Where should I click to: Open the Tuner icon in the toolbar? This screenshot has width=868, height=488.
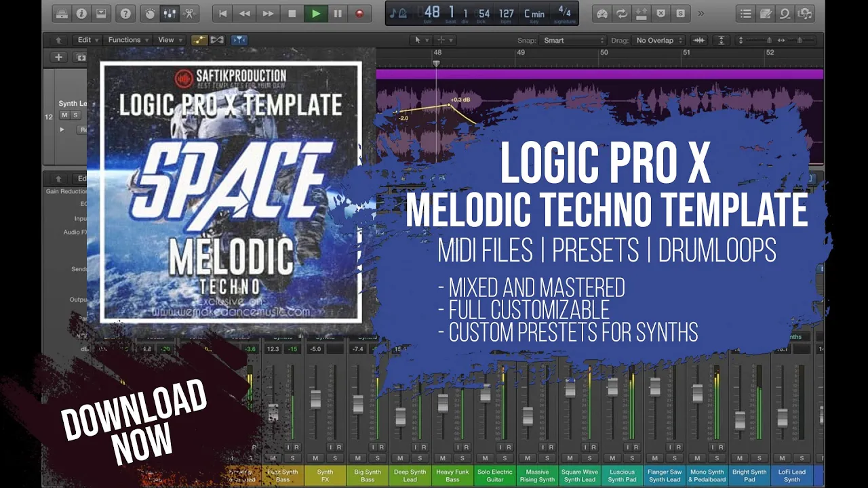pos(601,13)
